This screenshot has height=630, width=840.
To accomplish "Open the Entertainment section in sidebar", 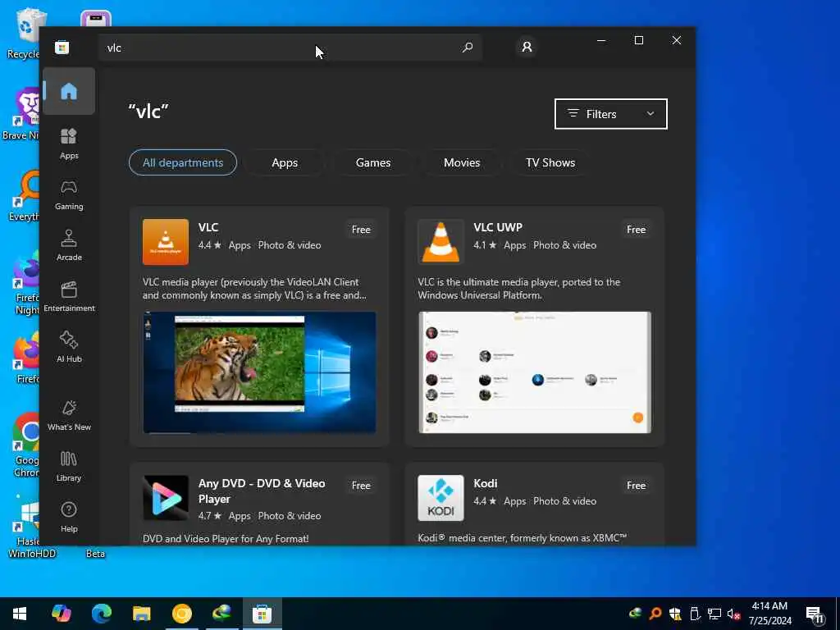I will pos(69,296).
